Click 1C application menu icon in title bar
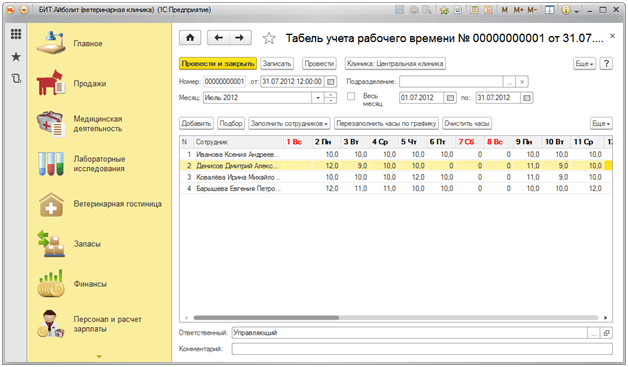This screenshot has height=367, width=628. [11, 10]
